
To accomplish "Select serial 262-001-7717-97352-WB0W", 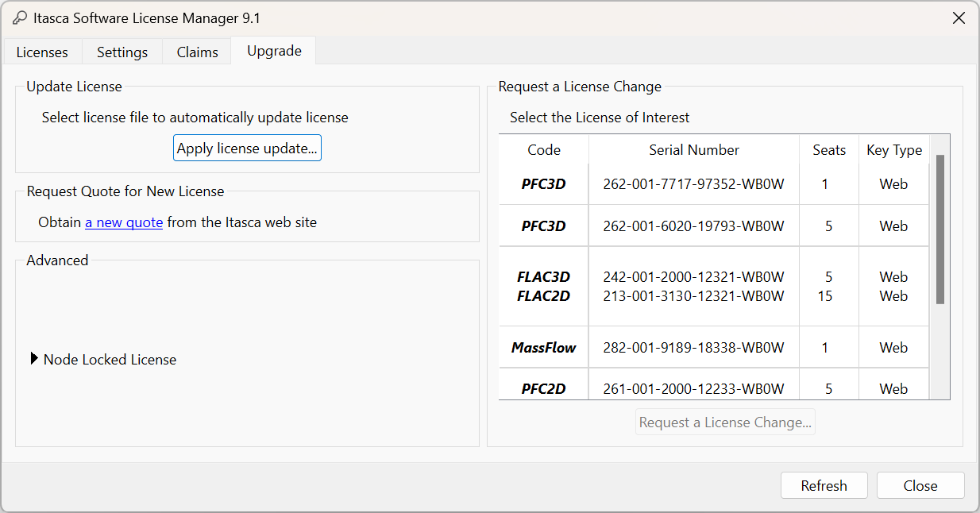I will (694, 184).
